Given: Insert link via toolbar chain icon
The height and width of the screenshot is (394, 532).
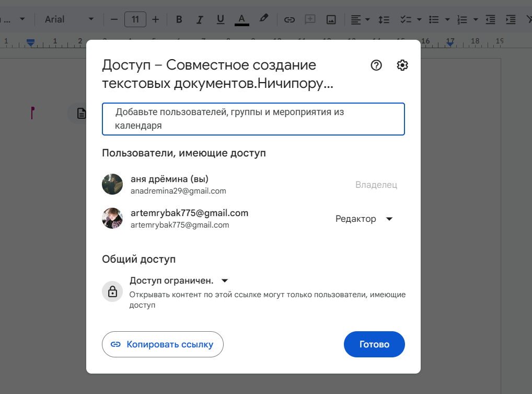Looking at the screenshot, I should click(x=289, y=20).
